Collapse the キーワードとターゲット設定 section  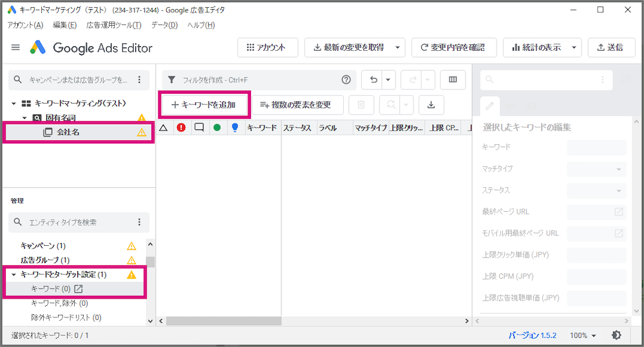click(14, 275)
